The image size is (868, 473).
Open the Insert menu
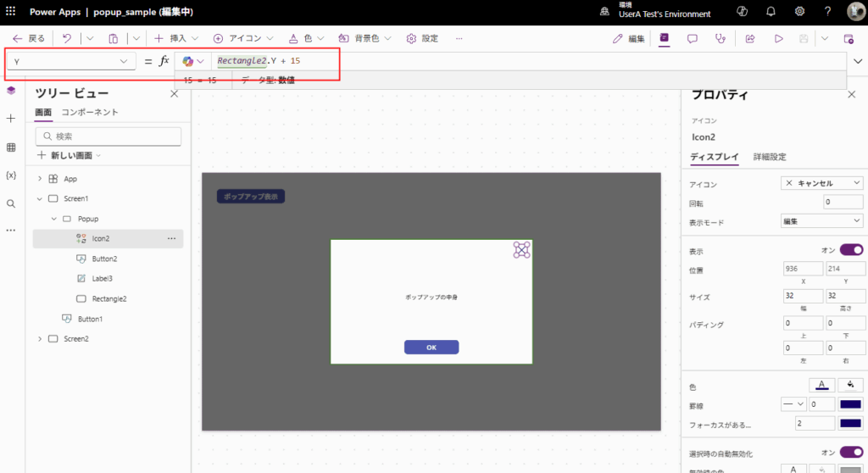coord(176,38)
